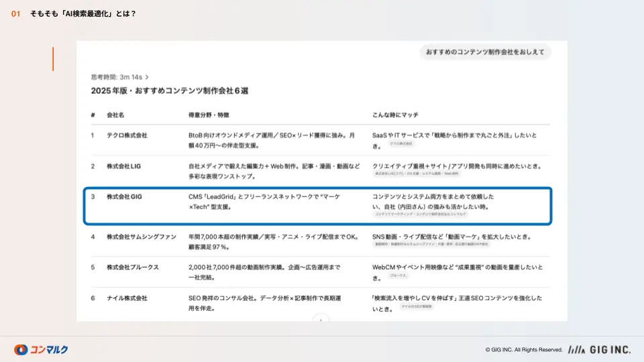Click company name 株式会社LIG
The width and height of the screenshot is (644, 362).
123,166
